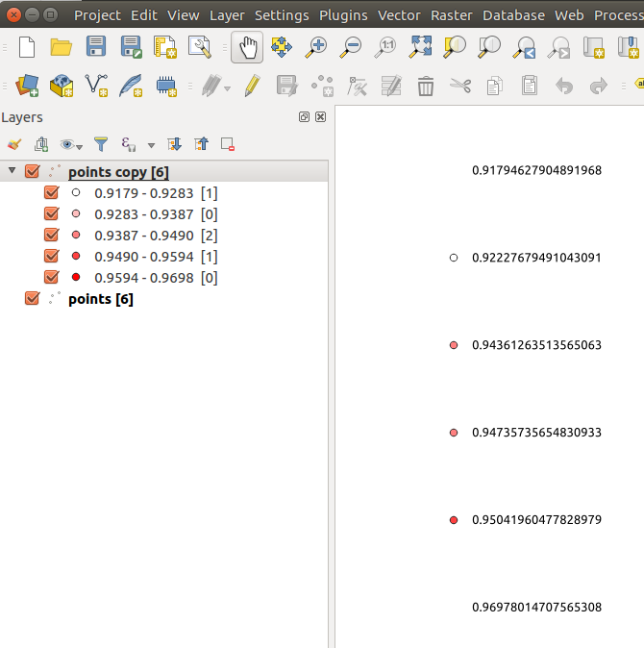Click the Redo arrow icon
Screen dimensions: 644x648
(599, 86)
